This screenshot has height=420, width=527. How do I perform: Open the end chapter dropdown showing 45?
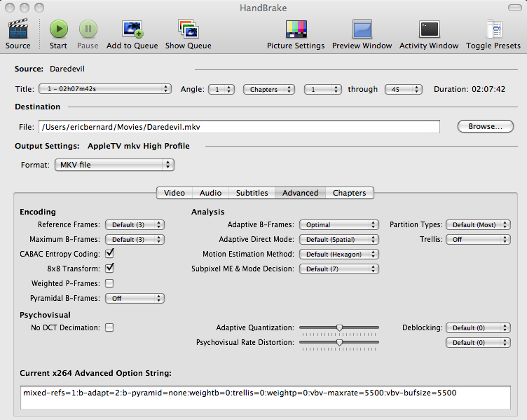click(404, 89)
